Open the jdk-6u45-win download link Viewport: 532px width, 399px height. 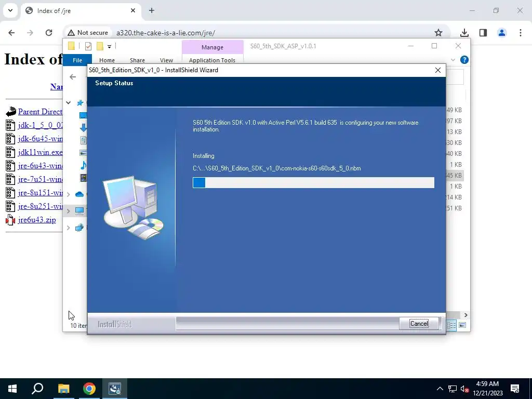[x=40, y=139]
